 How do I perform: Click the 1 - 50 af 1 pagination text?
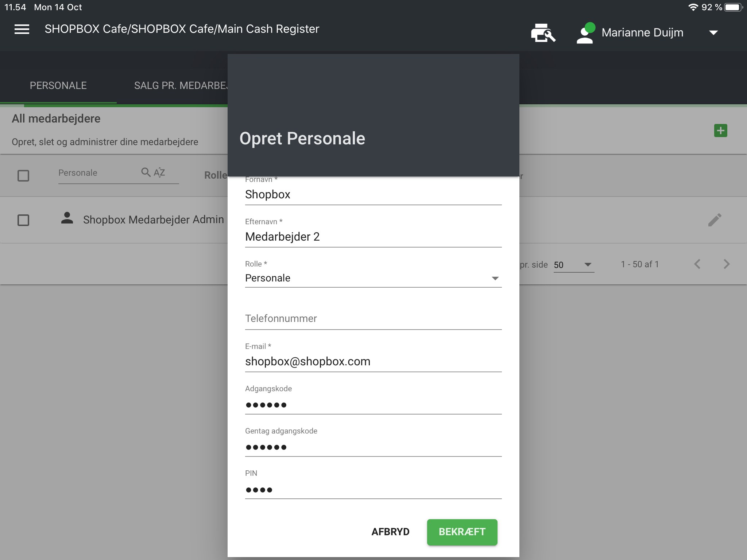(640, 264)
